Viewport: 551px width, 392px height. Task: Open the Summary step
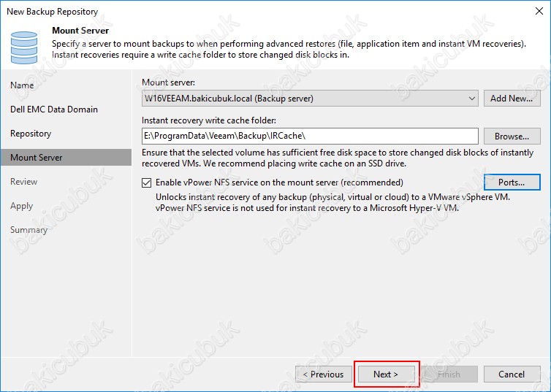28,230
